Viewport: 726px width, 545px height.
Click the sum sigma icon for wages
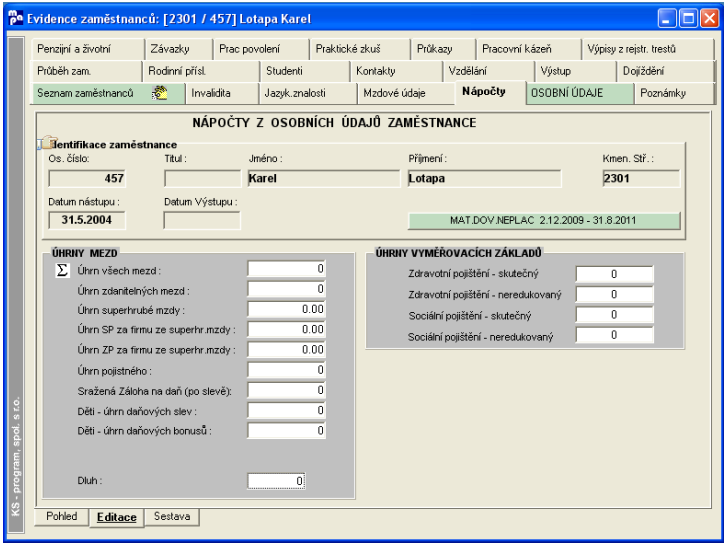62,270
